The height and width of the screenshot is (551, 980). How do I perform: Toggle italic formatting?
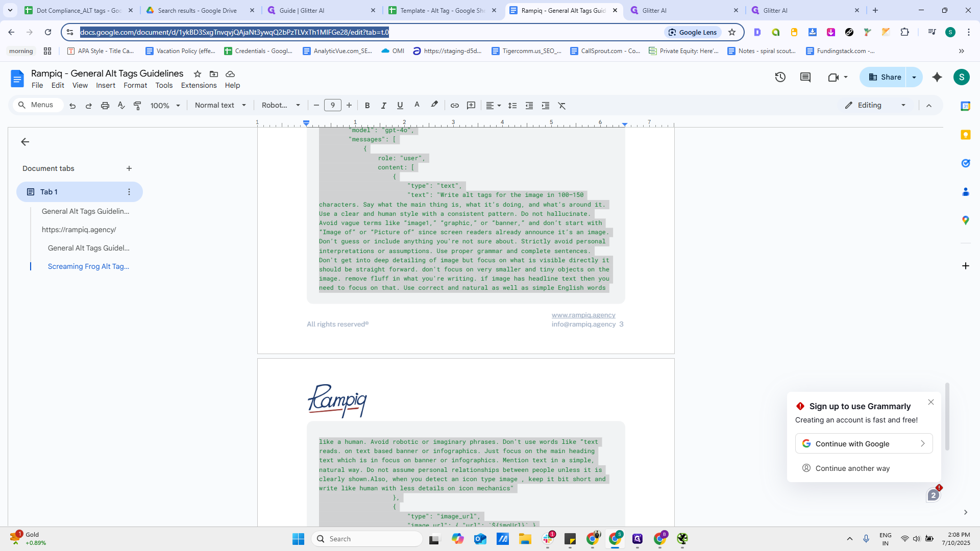383,106
